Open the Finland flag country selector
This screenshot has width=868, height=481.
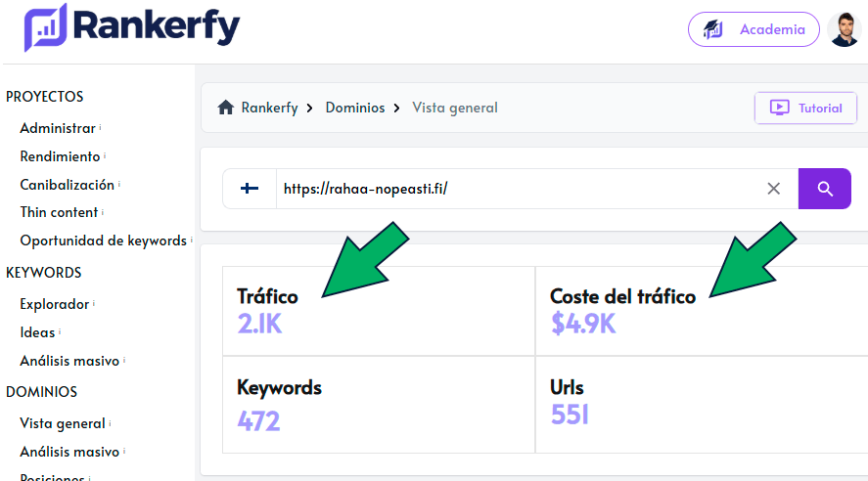[x=250, y=189]
